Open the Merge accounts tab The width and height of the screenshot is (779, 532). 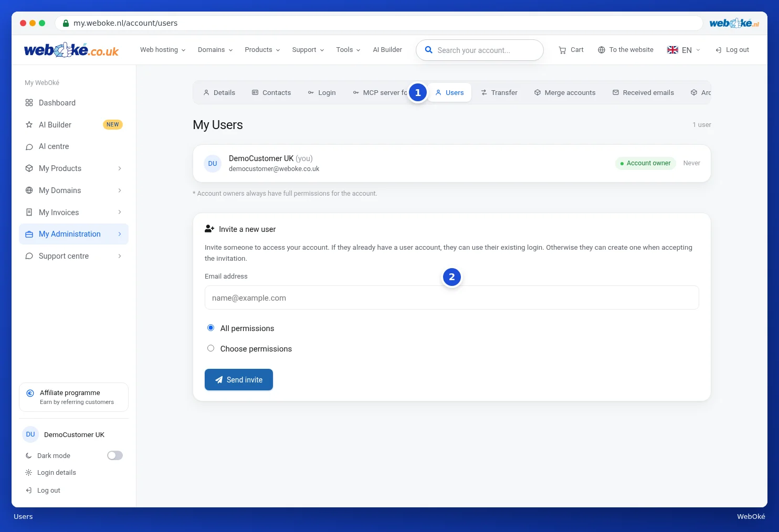coord(565,93)
